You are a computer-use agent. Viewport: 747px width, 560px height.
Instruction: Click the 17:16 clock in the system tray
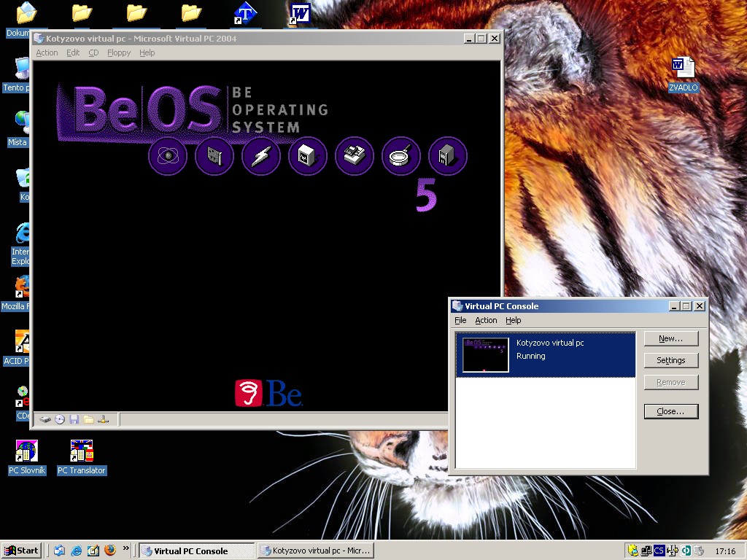[x=725, y=551]
